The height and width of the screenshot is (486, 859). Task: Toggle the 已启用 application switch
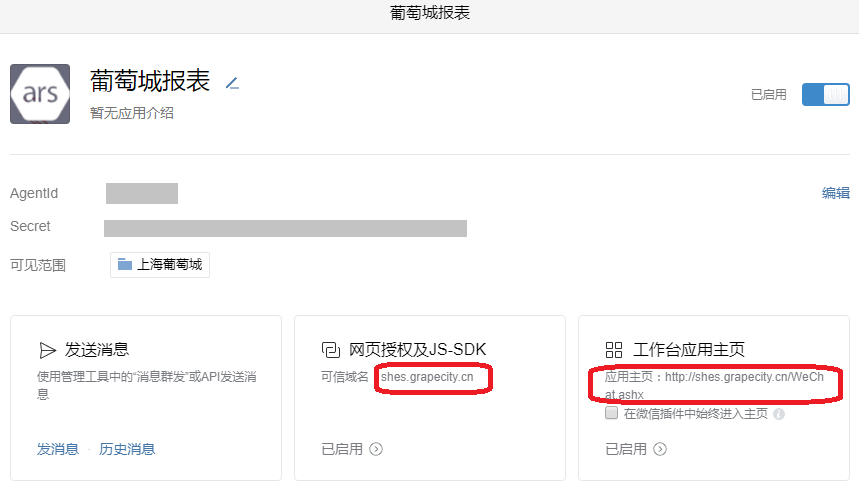826,94
